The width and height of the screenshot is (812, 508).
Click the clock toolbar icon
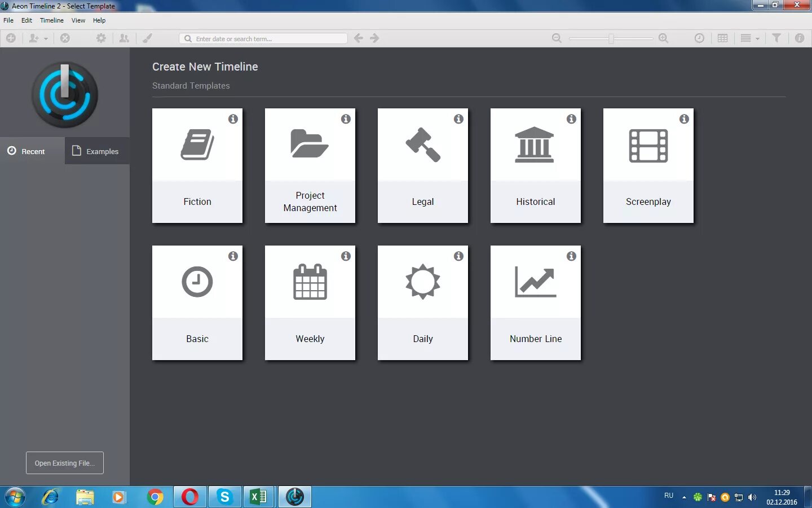(x=699, y=38)
